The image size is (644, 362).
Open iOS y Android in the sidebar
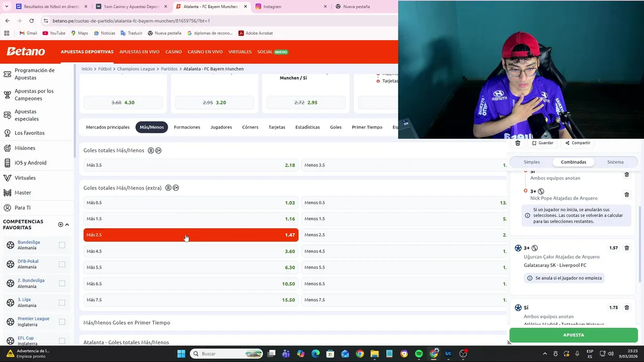30,163
